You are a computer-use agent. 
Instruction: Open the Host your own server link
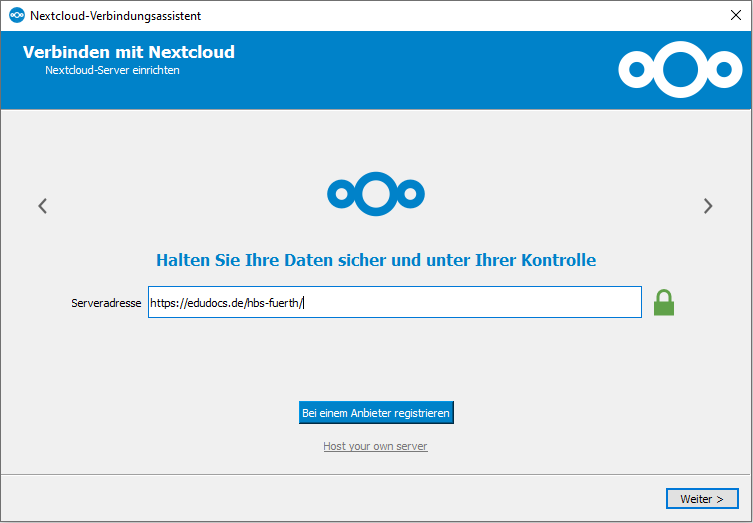(375, 446)
